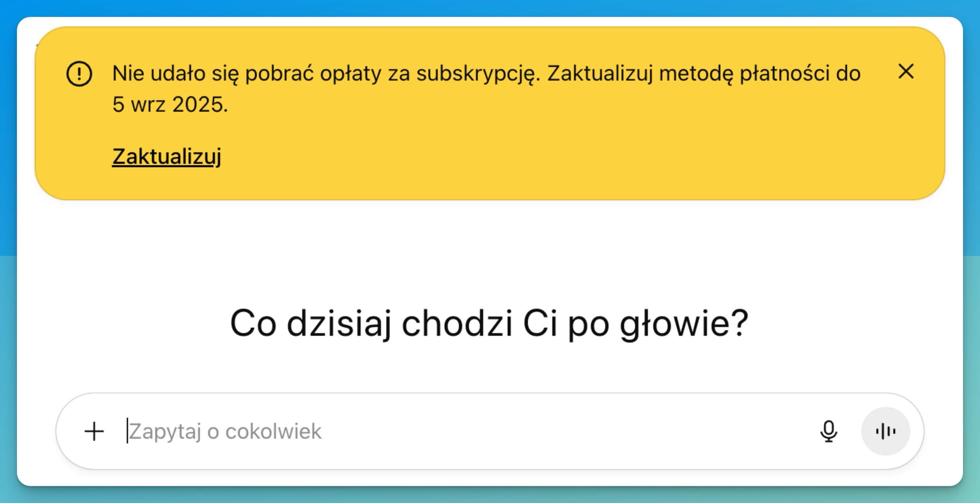Click the "5 wrz 2025" deadline date
This screenshot has height=503, width=980.
coord(170,104)
